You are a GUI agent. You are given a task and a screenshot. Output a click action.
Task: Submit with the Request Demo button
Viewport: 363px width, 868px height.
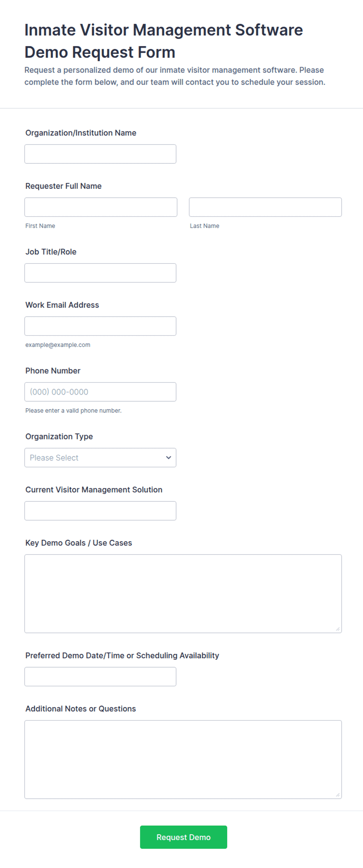point(183,837)
